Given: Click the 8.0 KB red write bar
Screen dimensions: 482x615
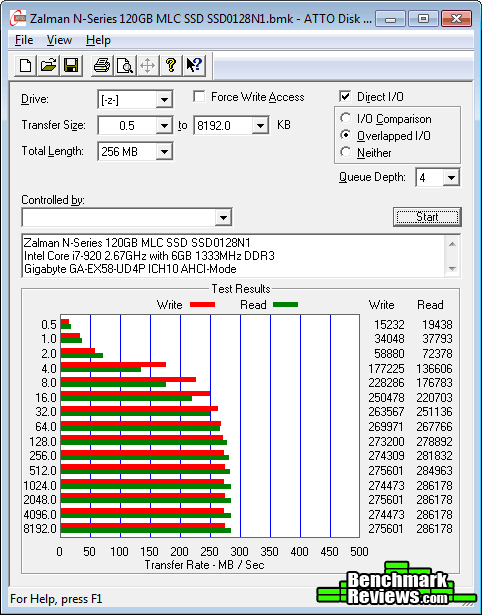Looking at the screenshot, I should click(x=128, y=379).
